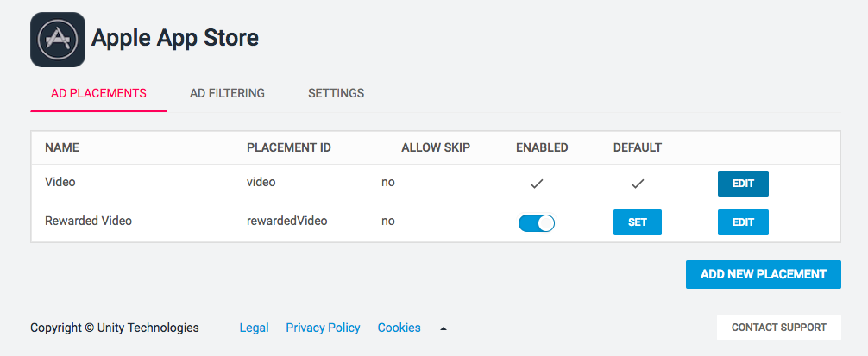Open the Privacy Policy link
This screenshot has height=356, width=868.
click(x=323, y=328)
